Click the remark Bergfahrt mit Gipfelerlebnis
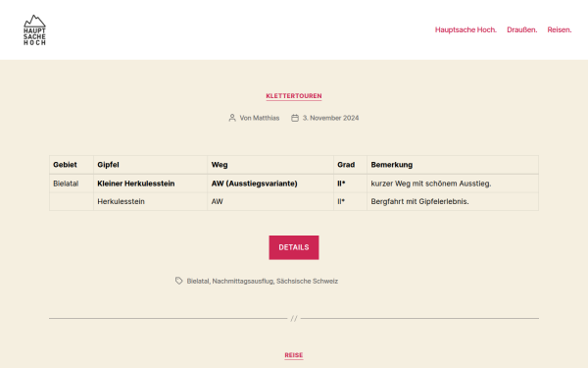The width and height of the screenshot is (588, 368). tap(453, 201)
